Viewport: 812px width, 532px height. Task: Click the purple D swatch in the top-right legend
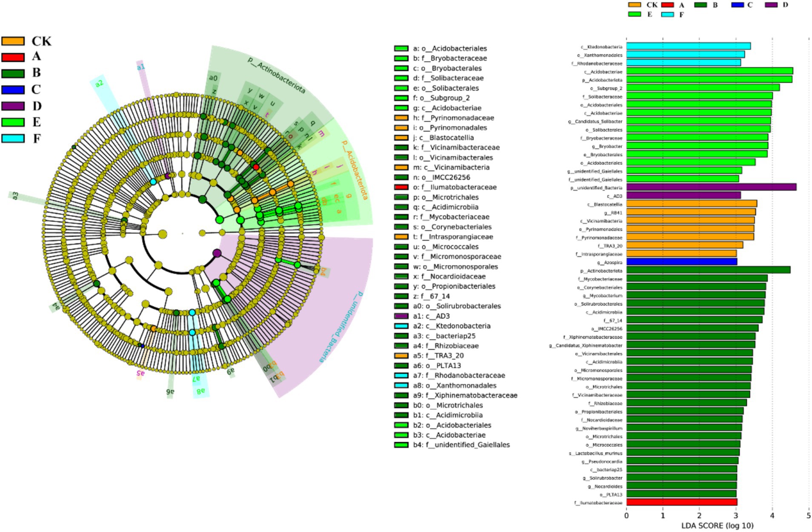click(x=772, y=5)
